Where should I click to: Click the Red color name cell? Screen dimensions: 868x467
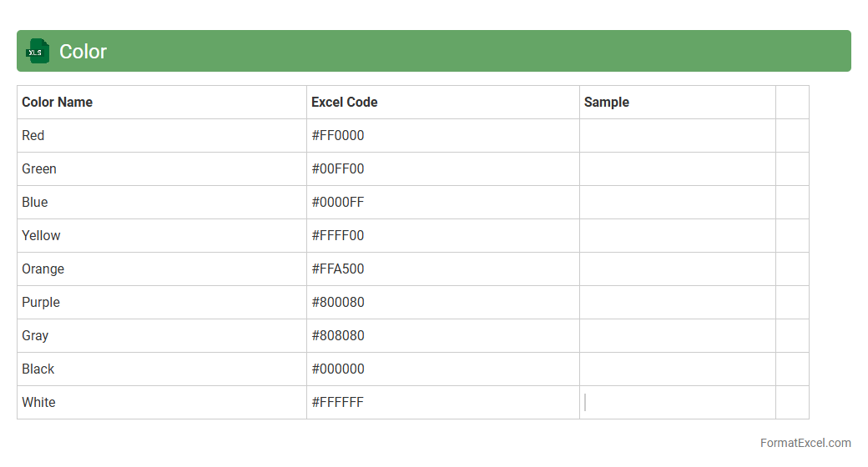pos(33,135)
